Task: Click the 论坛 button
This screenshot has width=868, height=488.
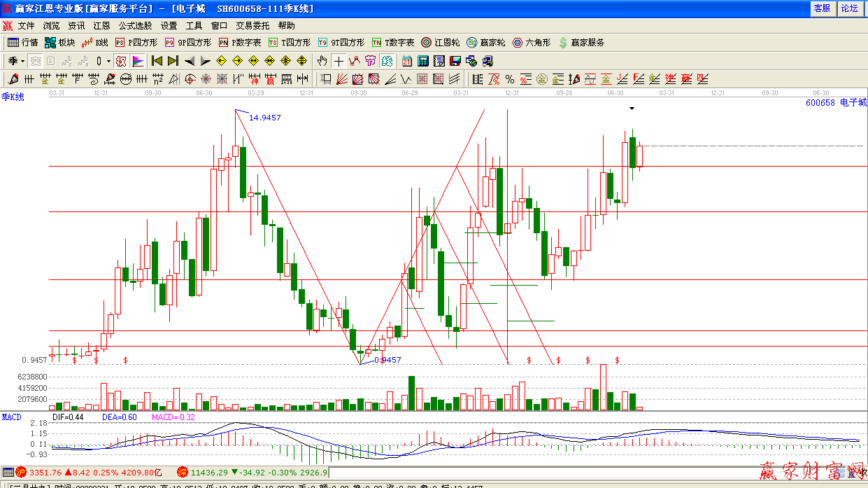Action: (850, 8)
